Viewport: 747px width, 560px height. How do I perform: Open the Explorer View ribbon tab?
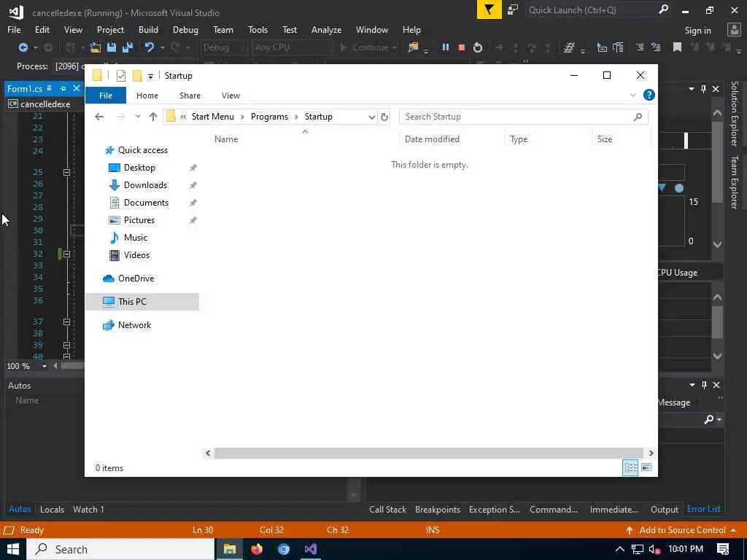(x=231, y=96)
